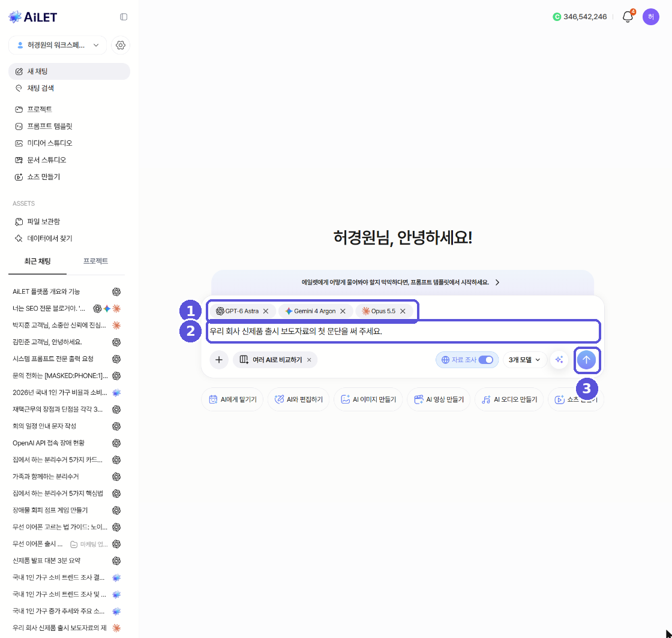The width and height of the screenshot is (672, 638).
Task: Remove the Gemini 4 Argon model chip
Action: (x=343, y=311)
